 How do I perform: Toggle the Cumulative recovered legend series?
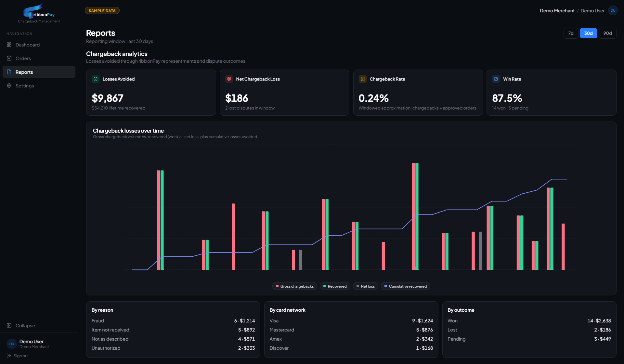tap(406, 286)
